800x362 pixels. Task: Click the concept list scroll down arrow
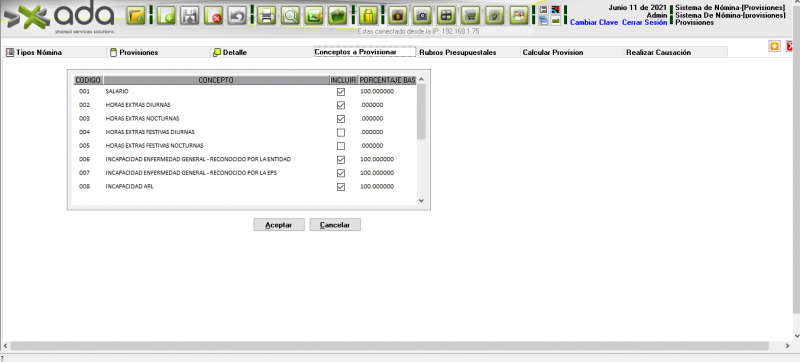[421, 200]
